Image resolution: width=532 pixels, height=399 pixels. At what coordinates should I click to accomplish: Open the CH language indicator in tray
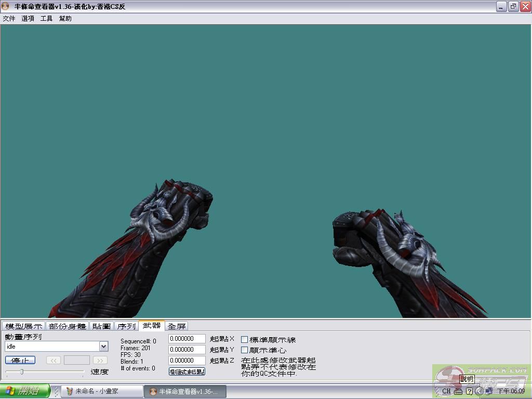click(x=446, y=391)
